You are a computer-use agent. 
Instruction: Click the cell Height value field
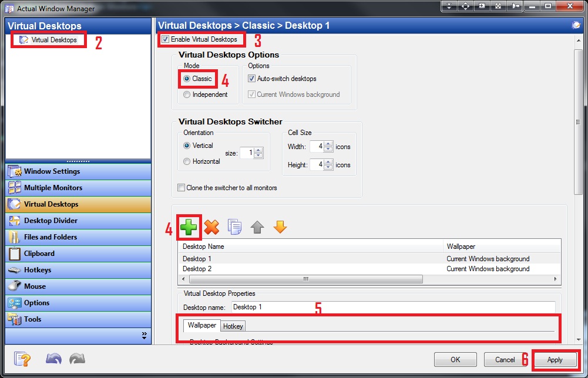pyautogui.click(x=317, y=164)
